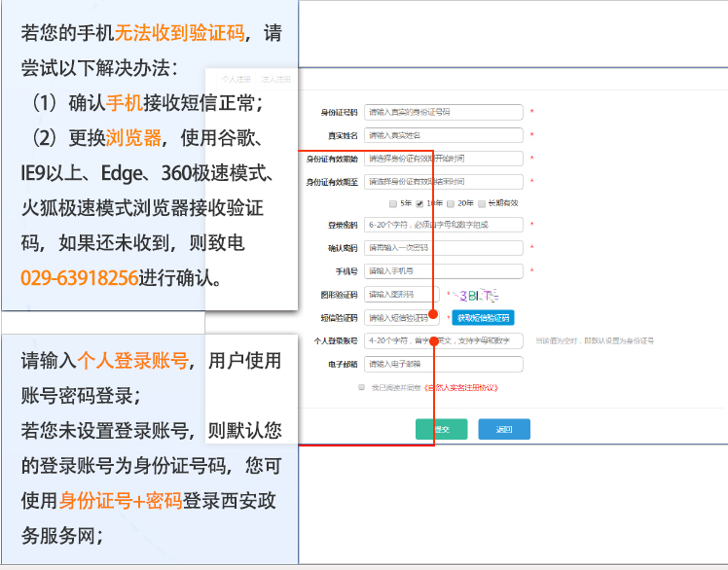Viewport: 728px width, 570px height.
Task: Open the 身份证有效期至 date picker
Action: [x=443, y=182]
